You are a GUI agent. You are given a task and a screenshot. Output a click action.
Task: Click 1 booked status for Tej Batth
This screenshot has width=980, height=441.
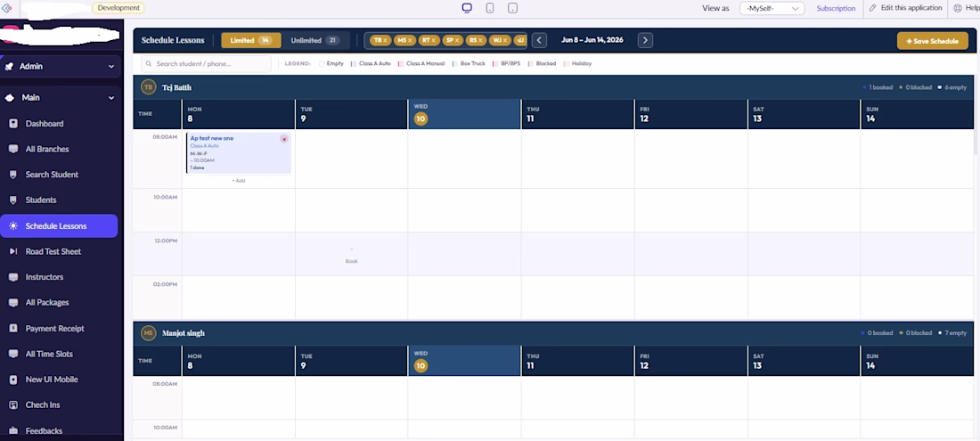878,87
